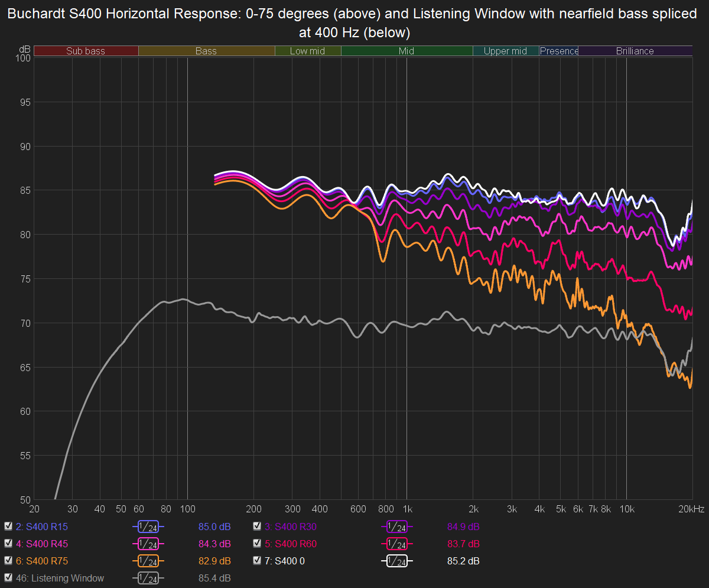The image size is (709, 588).
Task: Click the Low mid frequency band label
Action: click(x=308, y=51)
